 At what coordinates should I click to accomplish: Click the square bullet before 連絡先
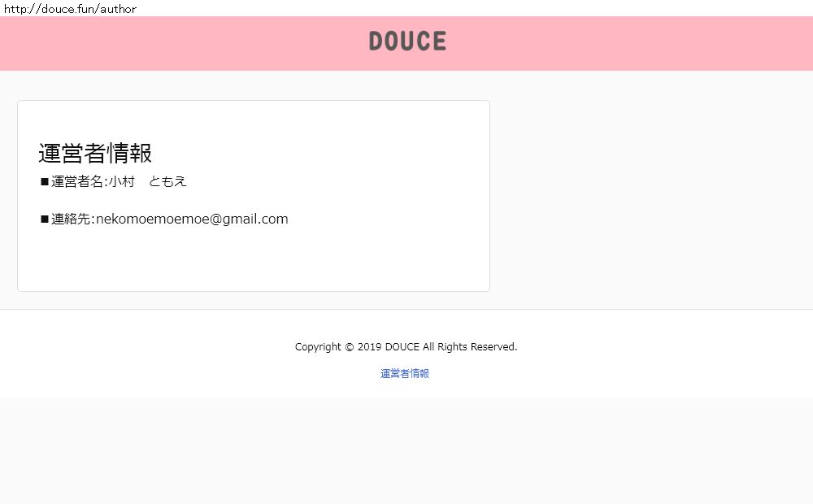tap(45, 219)
